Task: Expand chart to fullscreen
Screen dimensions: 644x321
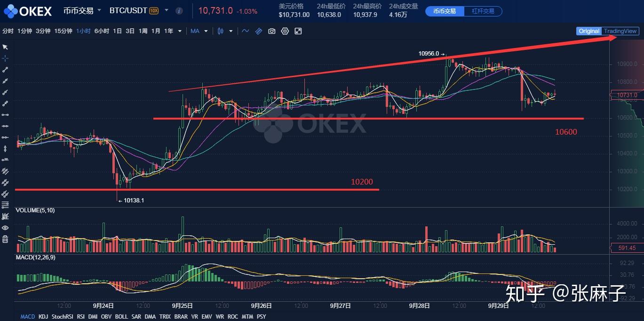Action: pos(298,31)
